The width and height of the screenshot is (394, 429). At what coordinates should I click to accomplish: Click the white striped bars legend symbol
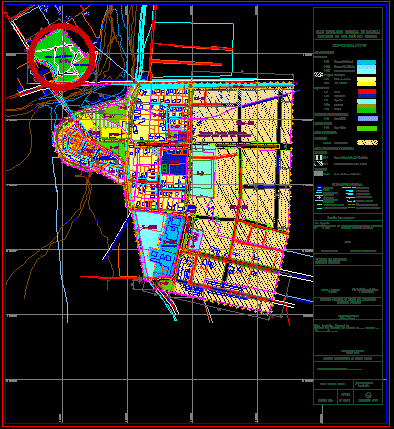[319, 157]
